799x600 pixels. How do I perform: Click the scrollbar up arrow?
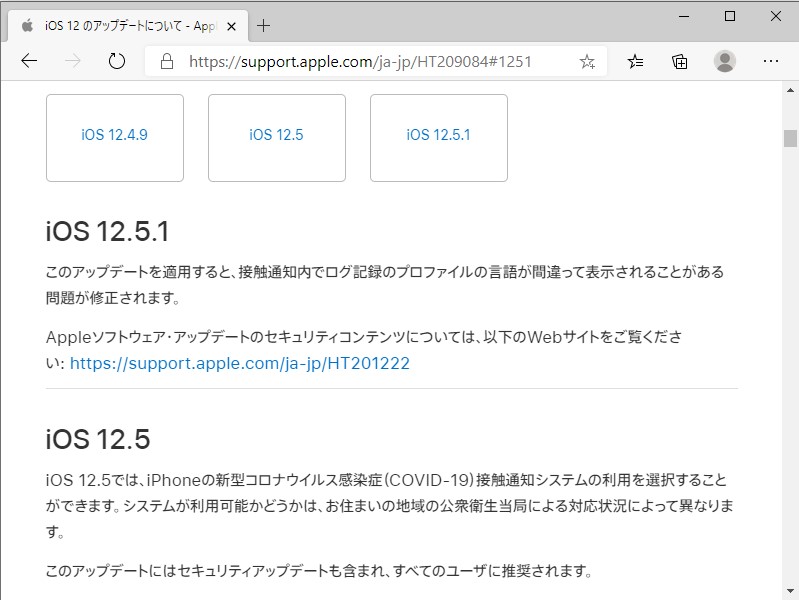pyautogui.click(x=790, y=90)
